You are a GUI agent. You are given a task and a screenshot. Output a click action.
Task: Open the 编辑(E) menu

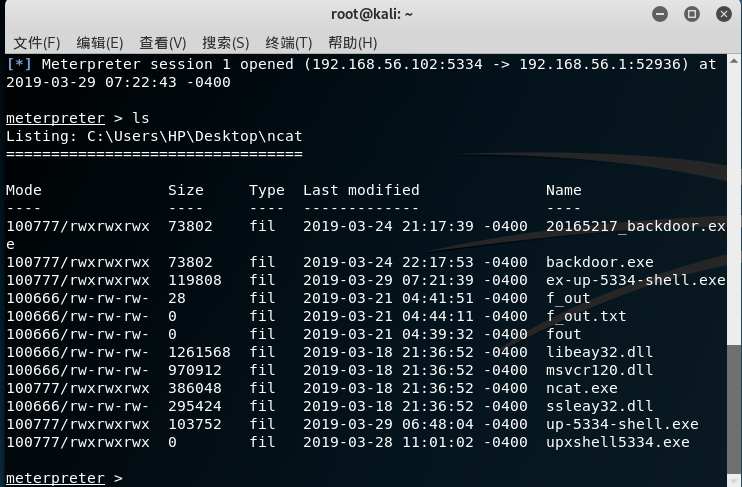point(100,43)
